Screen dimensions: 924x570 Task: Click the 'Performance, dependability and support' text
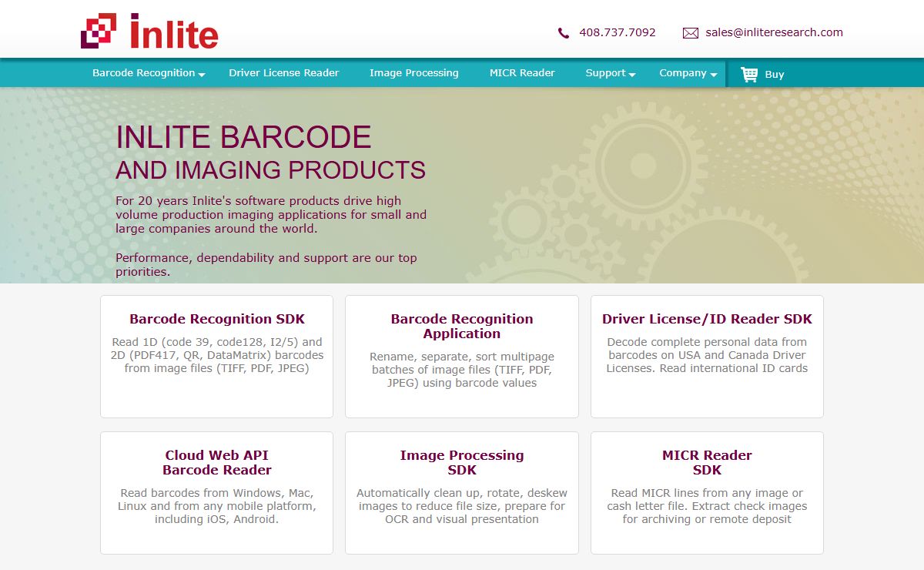[266, 265]
